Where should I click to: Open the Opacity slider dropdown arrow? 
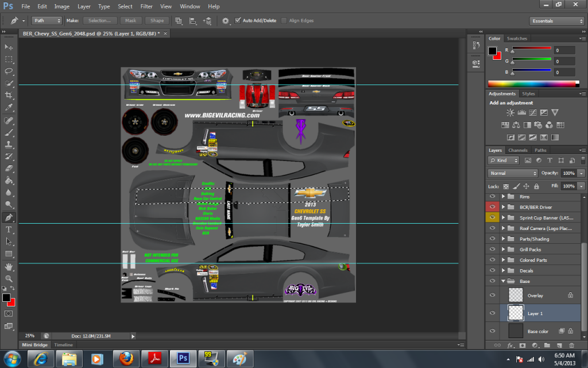pos(581,173)
